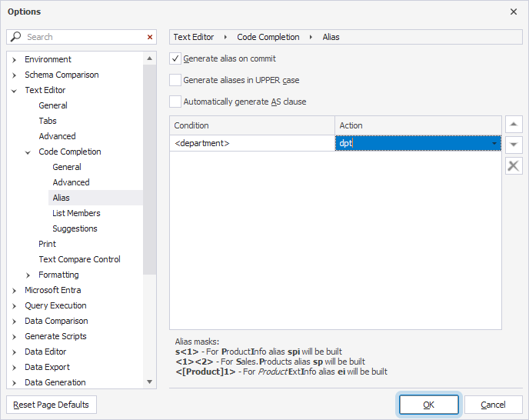The width and height of the screenshot is (529, 420).
Task: Expand the Data Export node
Action: pyautogui.click(x=14, y=368)
